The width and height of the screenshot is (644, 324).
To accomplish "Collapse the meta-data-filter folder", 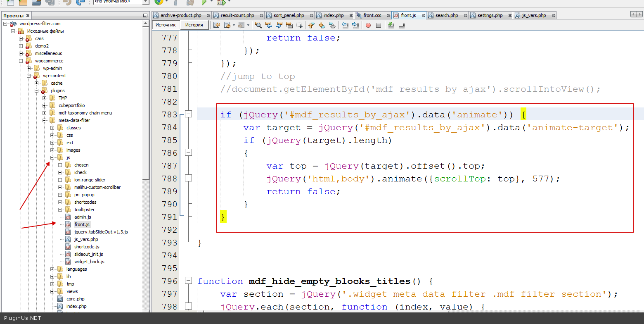I will tap(45, 120).
